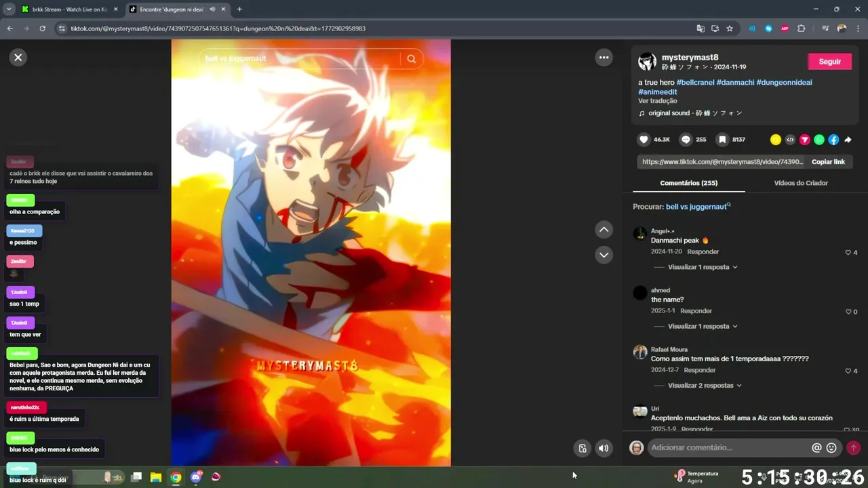Follow mysterymast8 with Seguir button
The image size is (868, 488).
[x=829, y=62]
